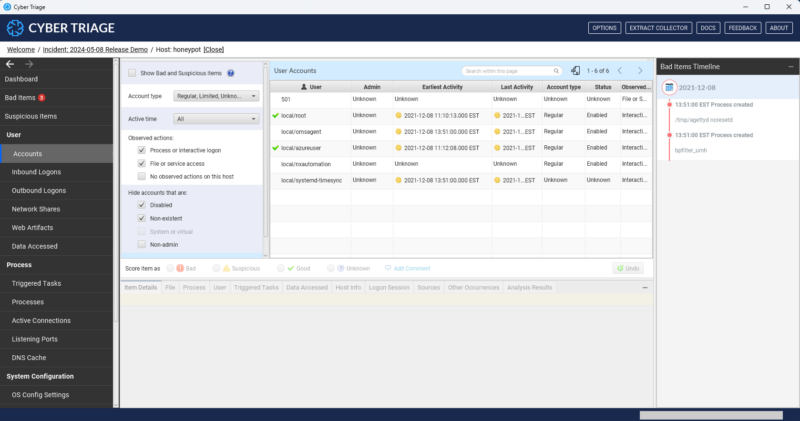Click the calendar icon for 2021-12-08

669,87
